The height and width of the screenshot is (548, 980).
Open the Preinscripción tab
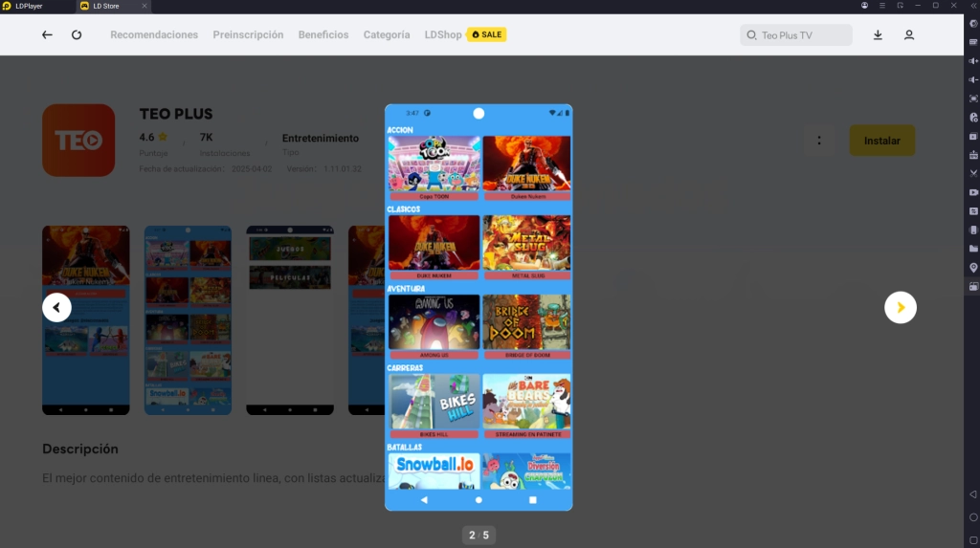[248, 35]
